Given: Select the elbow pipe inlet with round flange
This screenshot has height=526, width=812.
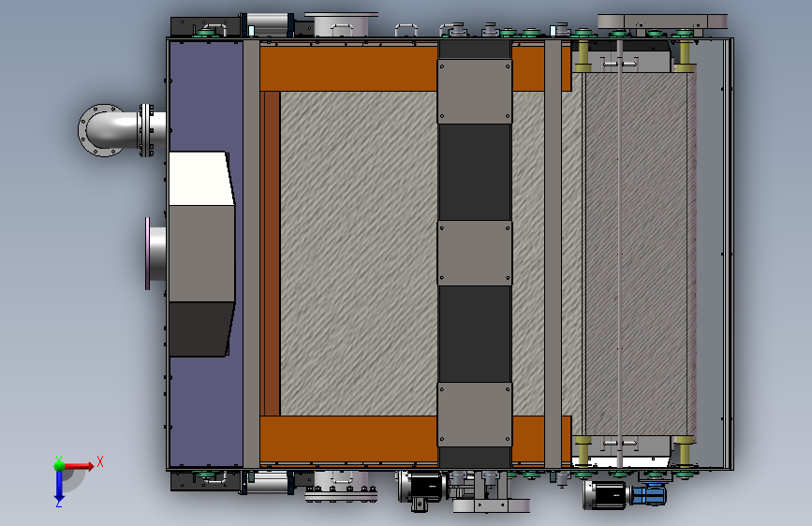Looking at the screenshot, I should pyautogui.click(x=122, y=130).
